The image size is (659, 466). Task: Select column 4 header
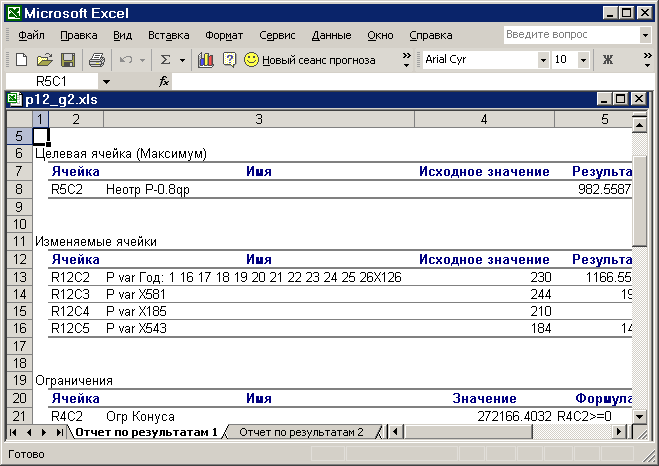484,119
